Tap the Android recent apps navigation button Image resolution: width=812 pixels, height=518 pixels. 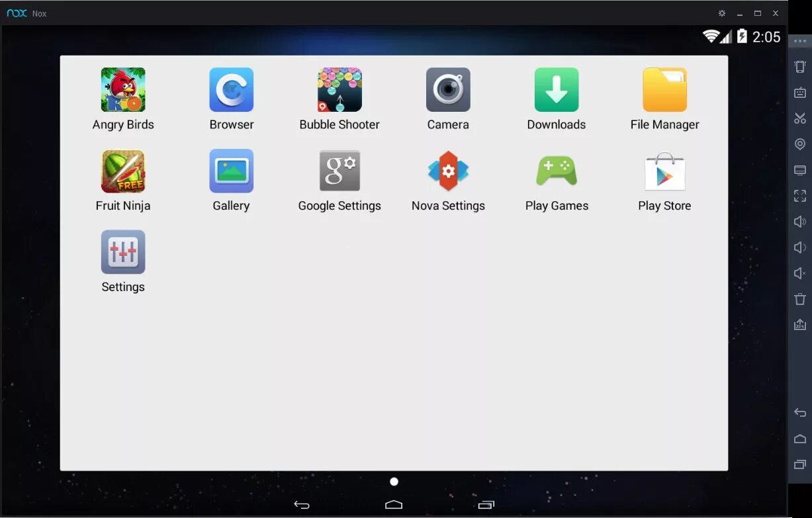click(x=486, y=505)
